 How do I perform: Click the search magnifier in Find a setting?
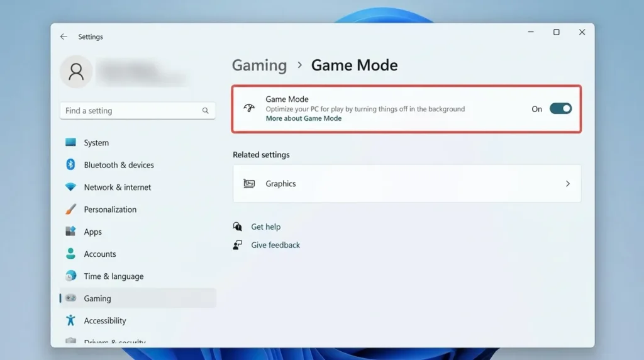[206, 111]
